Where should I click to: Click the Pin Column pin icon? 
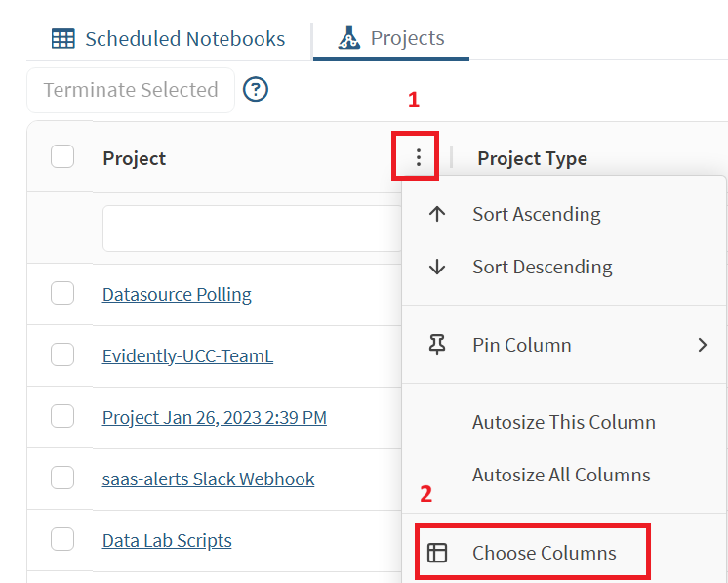437,345
